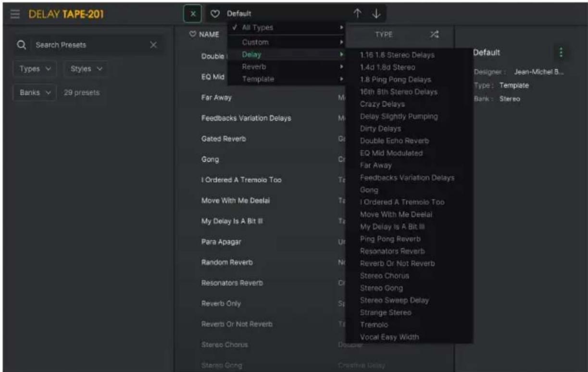Screen dimensions: 588x372
Task: Expand arrow beside Template menu entry
Action: coord(341,79)
